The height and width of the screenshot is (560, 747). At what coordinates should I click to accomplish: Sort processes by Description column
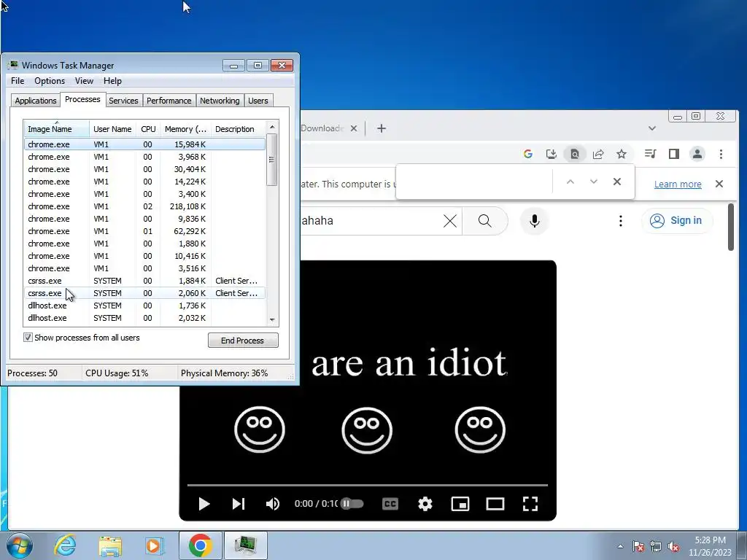pos(238,129)
